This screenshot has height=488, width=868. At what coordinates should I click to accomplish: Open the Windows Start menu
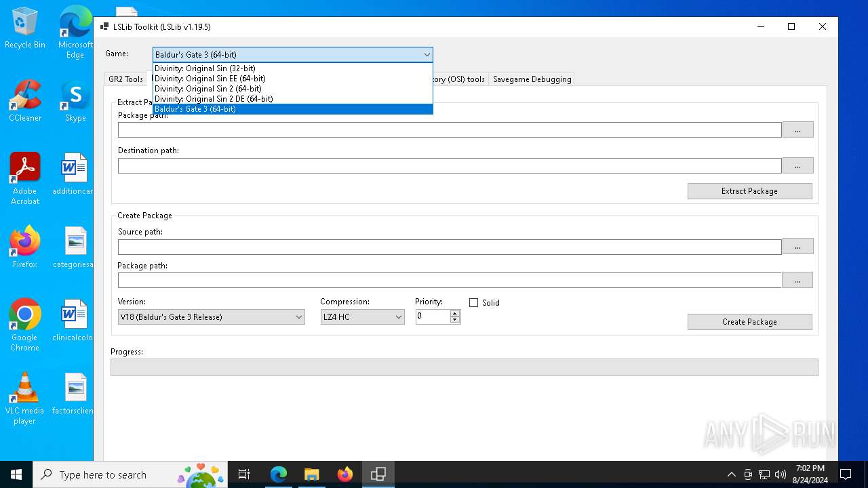16,474
